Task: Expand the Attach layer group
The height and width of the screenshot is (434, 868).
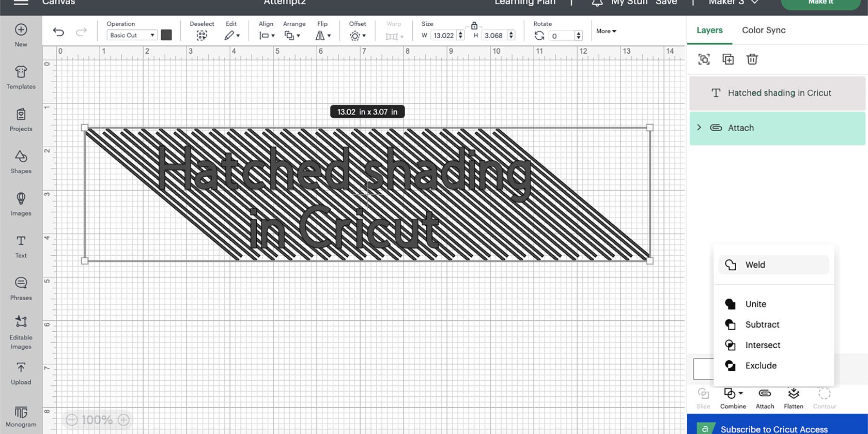Action: click(699, 128)
